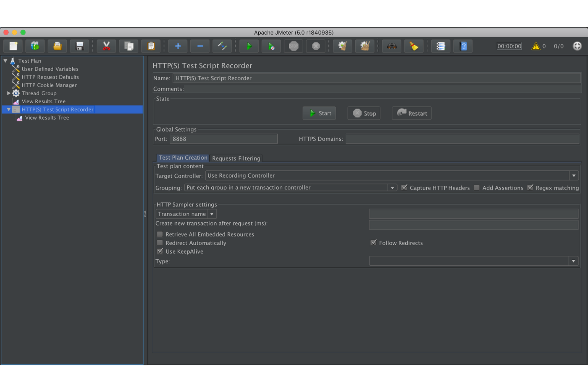The width and height of the screenshot is (588, 392).
Task: Click the 00:00:00 elapsed time display
Action: [509, 46]
